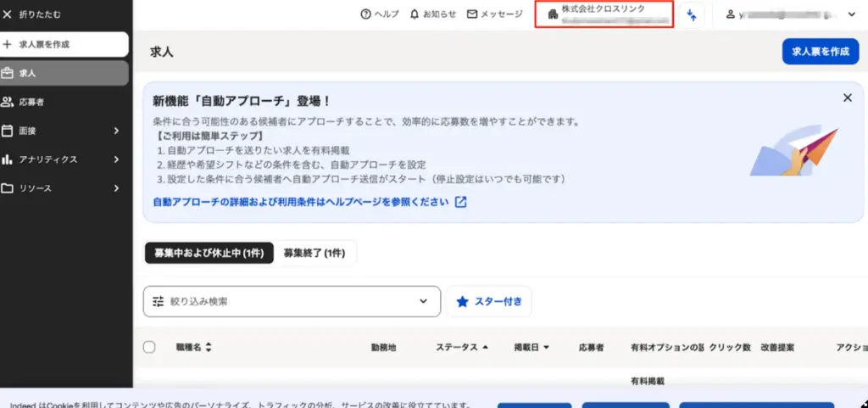Viewport: 868px width, 408px height.
Task: Click the blue 求人票を作成 button
Action: (820, 52)
